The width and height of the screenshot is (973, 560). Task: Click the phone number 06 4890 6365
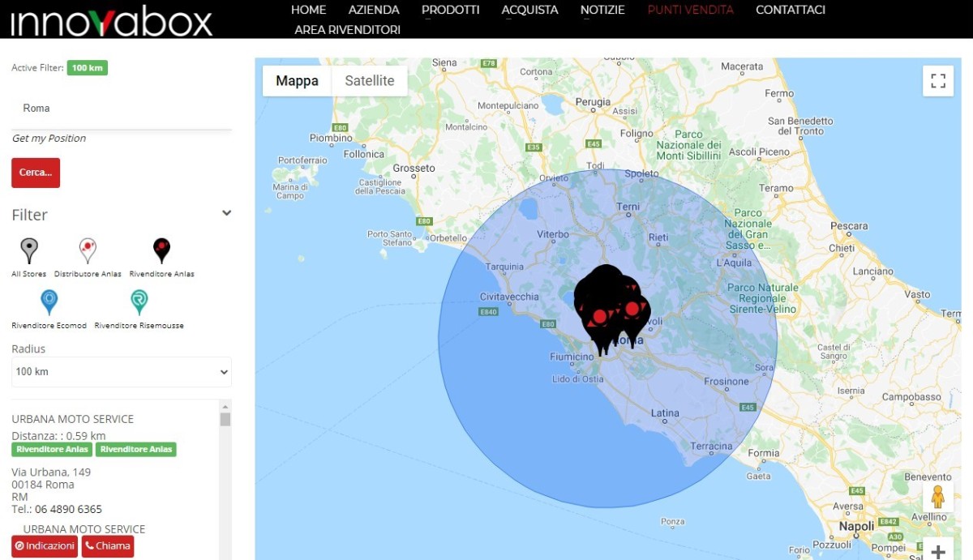point(68,510)
